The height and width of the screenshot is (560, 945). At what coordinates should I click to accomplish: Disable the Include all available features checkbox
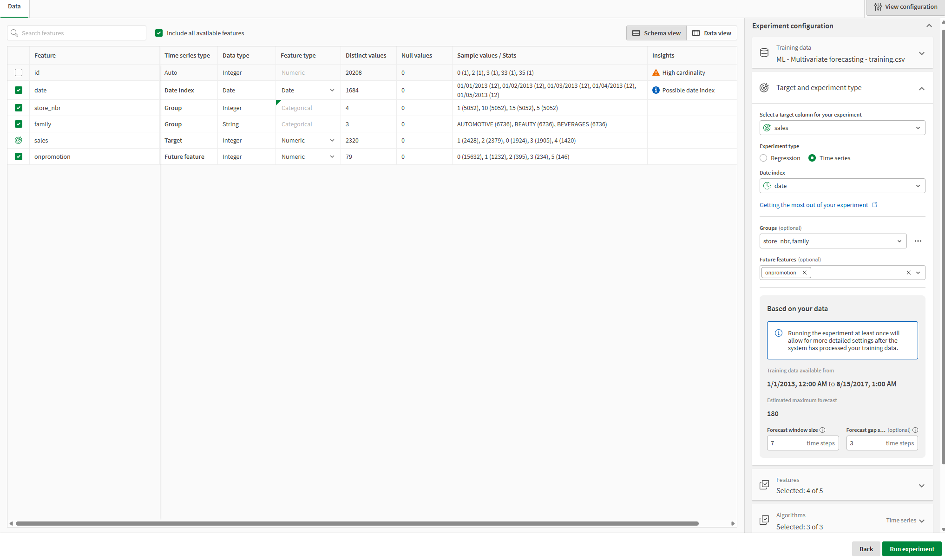159,33
